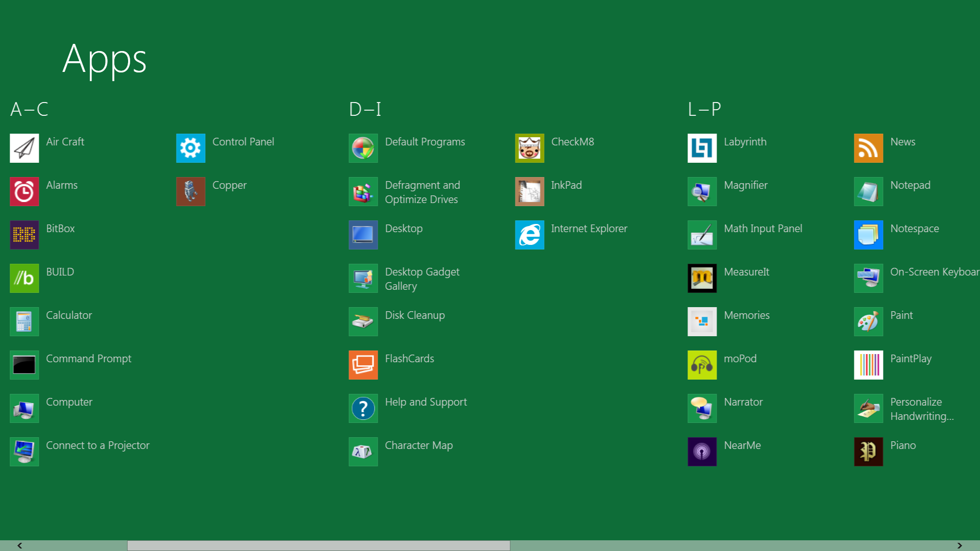Click the "Command Prompt" text

[89, 359]
